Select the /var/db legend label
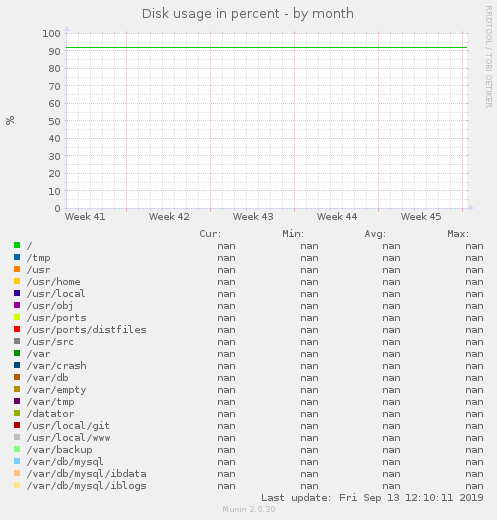Image resolution: width=497 pixels, height=520 pixels. coord(47,378)
